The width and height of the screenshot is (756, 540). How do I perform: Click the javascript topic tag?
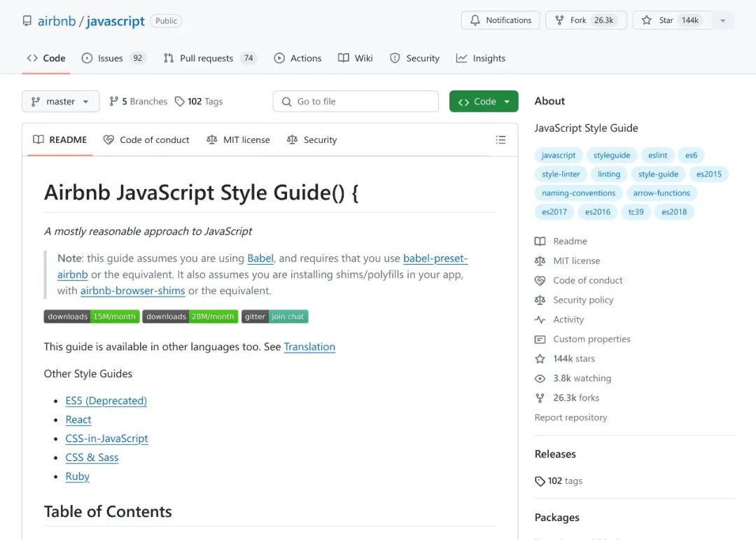[x=559, y=155]
